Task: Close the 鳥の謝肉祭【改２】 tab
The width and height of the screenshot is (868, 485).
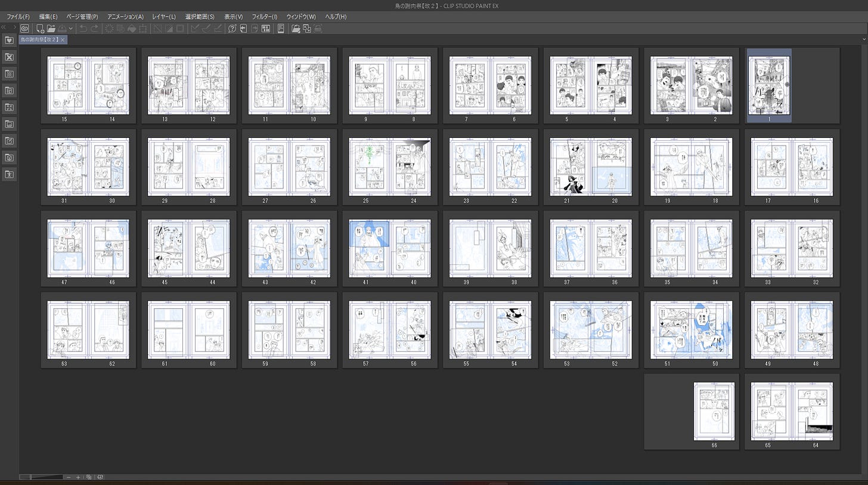Action: coord(63,40)
